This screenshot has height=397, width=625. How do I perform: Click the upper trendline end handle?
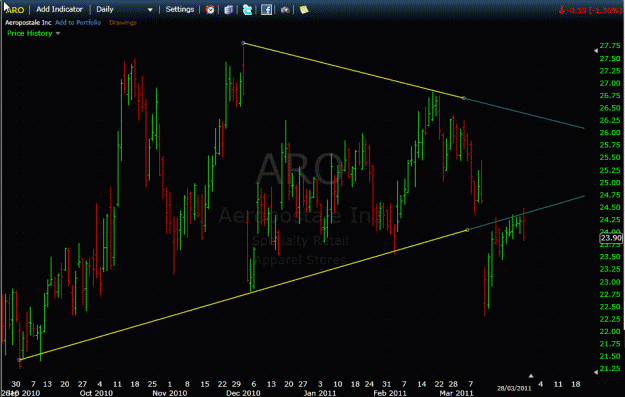(464, 98)
